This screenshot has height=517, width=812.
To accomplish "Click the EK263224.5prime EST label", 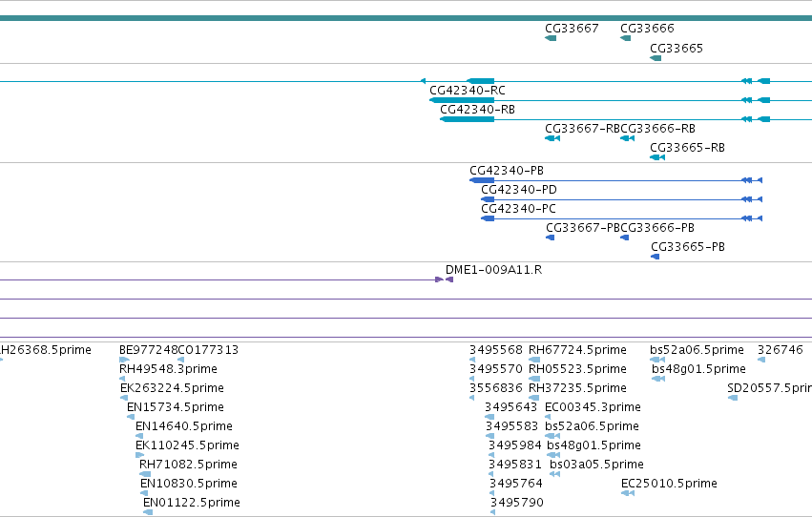I will [x=172, y=388].
